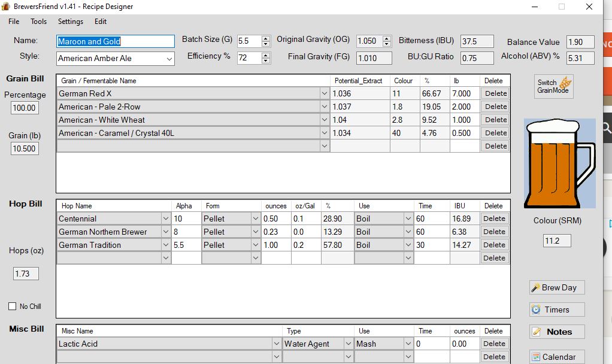Open the German Red X grain dropdown
Screen dimensions: 612x364
click(x=325, y=93)
